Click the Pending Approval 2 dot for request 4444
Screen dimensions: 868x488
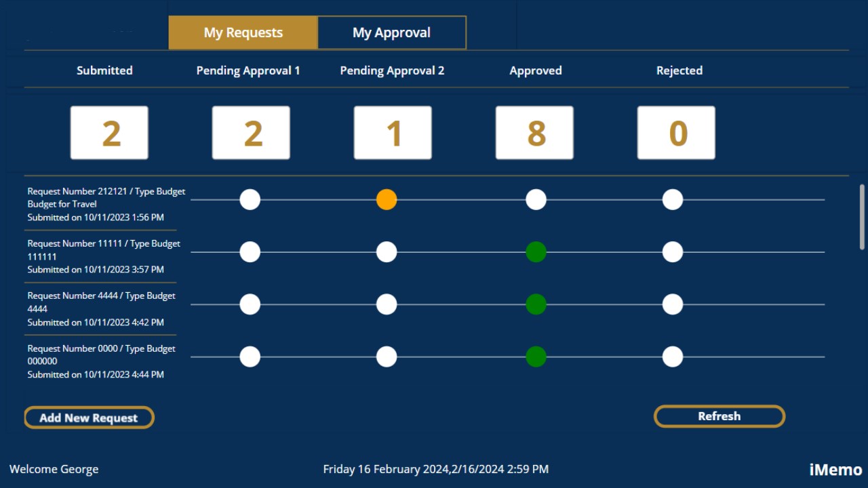point(387,304)
